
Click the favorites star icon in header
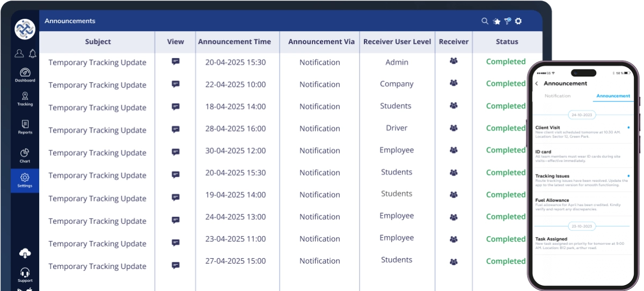pyautogui.click(x=497, y=21)
